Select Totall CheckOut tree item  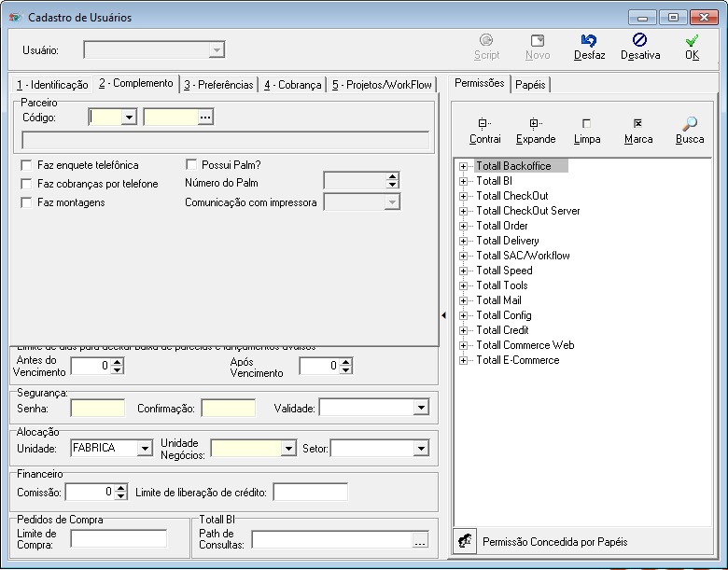click(512, 196)
